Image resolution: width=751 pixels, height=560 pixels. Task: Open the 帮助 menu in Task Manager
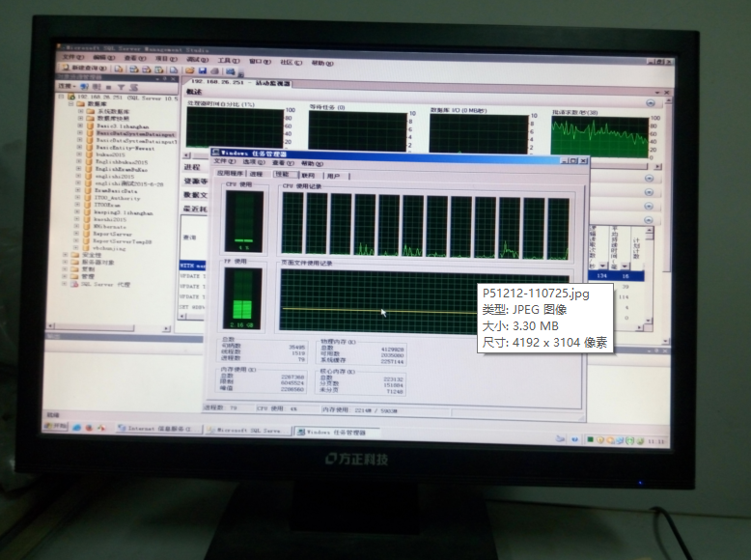tap(313, 164)
